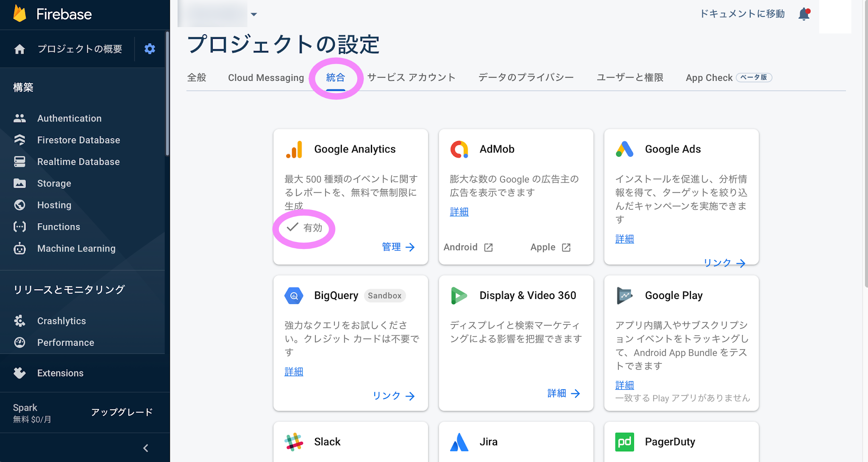868x462 pixels.
Task: Click リンク on Google Ads card
Action: pyautogui.click(x=724, y=263)
